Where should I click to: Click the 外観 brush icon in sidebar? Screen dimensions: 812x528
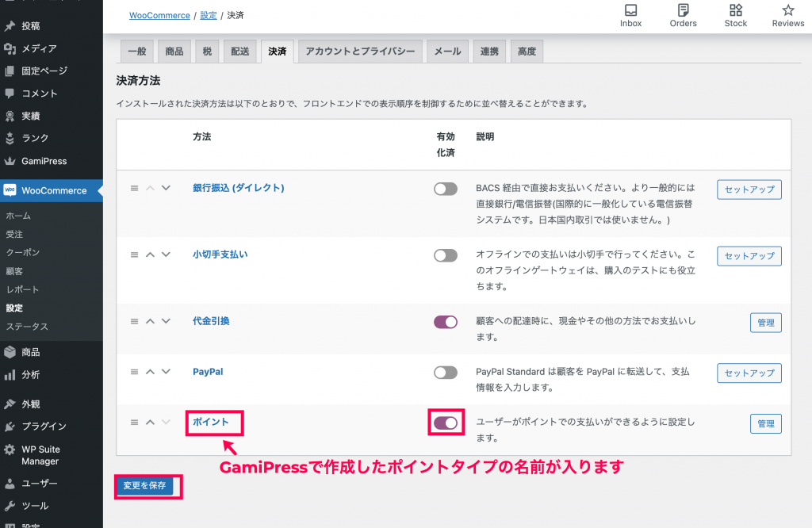tap(10, 404)
